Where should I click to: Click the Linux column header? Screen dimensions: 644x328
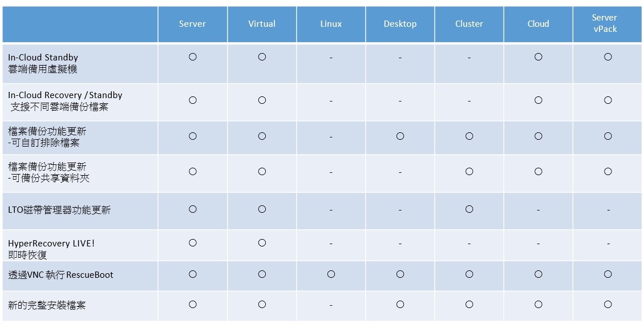(331, 24)
